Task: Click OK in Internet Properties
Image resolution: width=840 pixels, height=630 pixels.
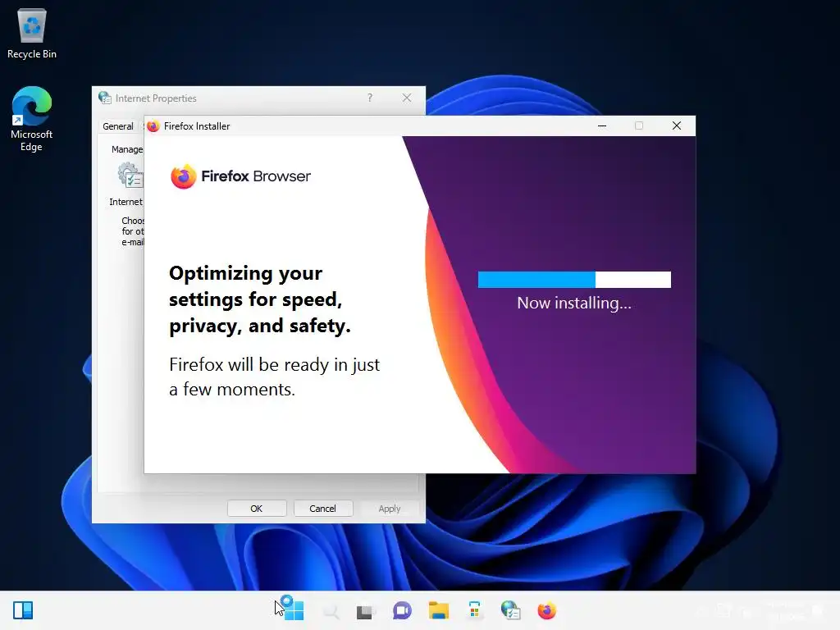Action: 257,509
